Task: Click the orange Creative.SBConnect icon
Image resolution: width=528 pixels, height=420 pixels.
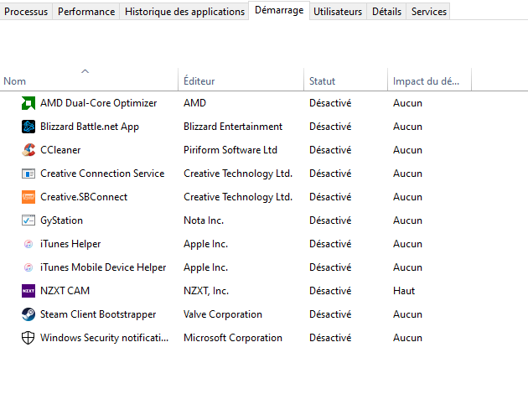Action: [x=28, y=197]
